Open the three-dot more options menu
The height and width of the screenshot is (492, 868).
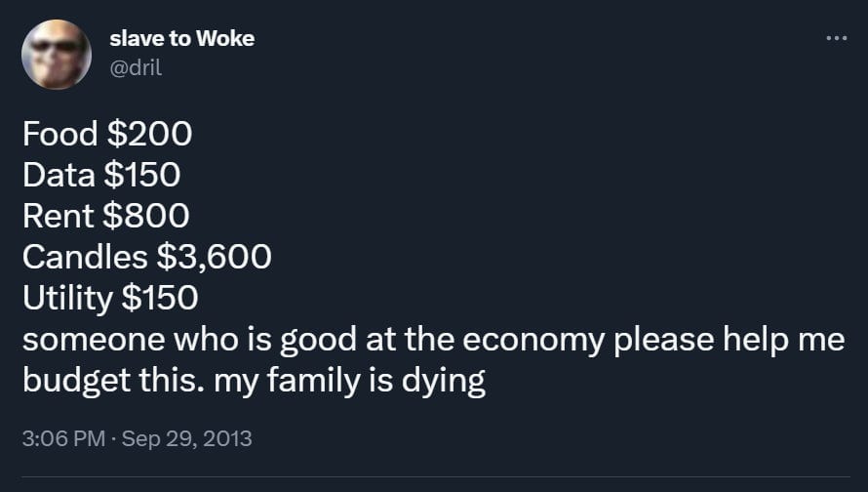click(x=836, y=40)
